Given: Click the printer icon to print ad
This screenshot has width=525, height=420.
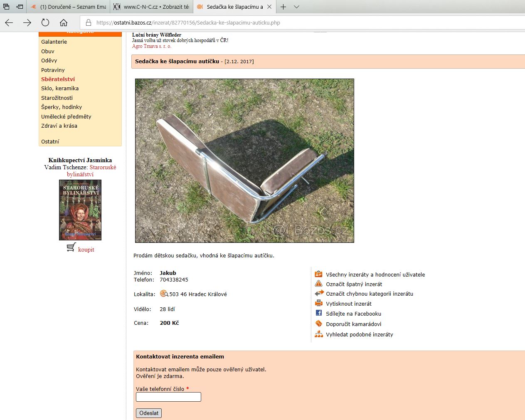Looking at the screenshot, I should (318, 303).
